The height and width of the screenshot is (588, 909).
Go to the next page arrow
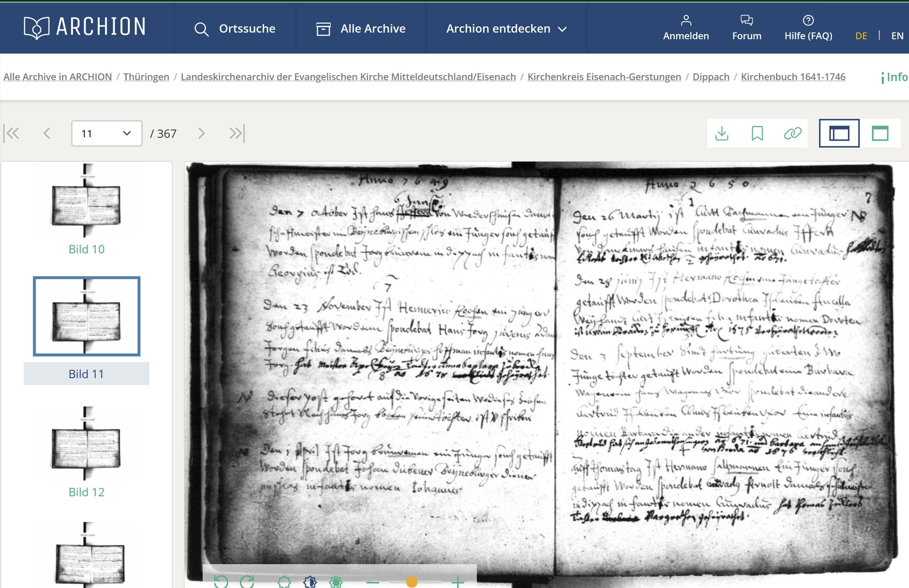click(201, 134)
